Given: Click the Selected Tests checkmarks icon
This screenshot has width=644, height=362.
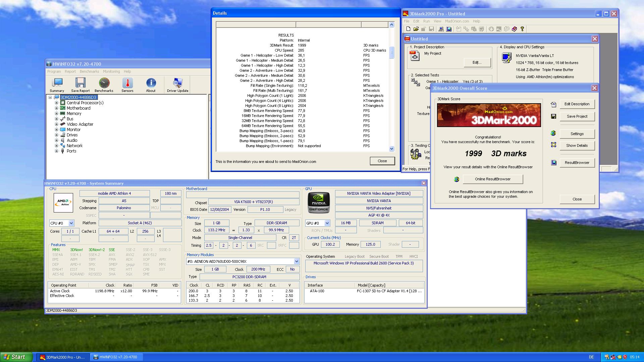Looking at the screenshot, I should coord(416,82).
